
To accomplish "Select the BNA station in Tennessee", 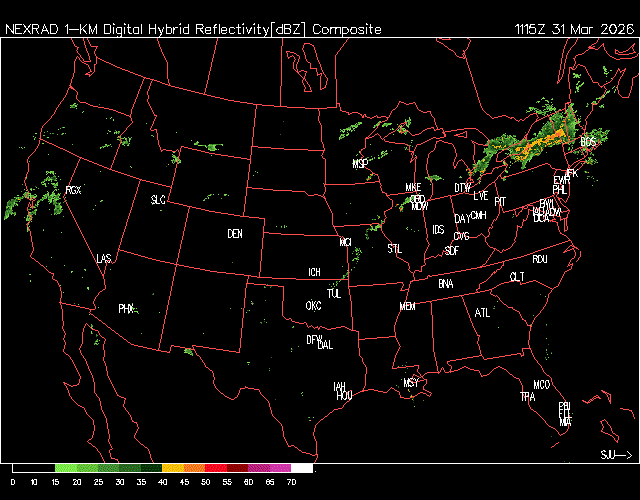I will pyautogui.click(x=446, y=284).
